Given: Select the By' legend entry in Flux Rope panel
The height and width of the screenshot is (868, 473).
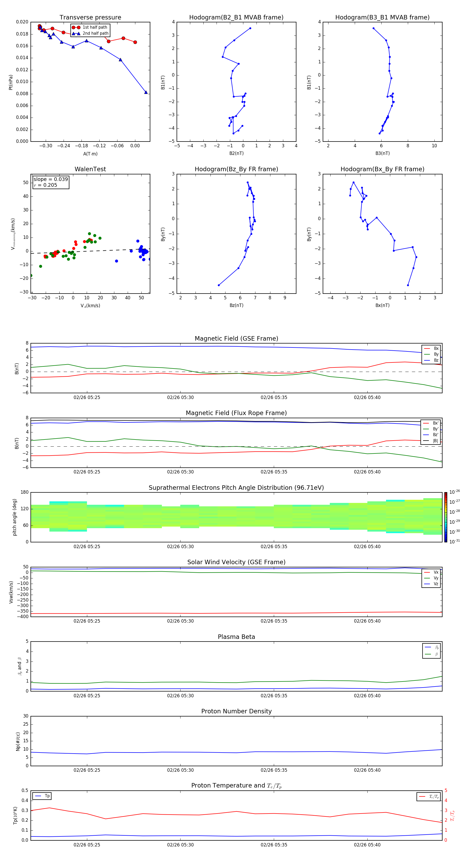Looking at the screenshot, I should click(x=431, y=429).
